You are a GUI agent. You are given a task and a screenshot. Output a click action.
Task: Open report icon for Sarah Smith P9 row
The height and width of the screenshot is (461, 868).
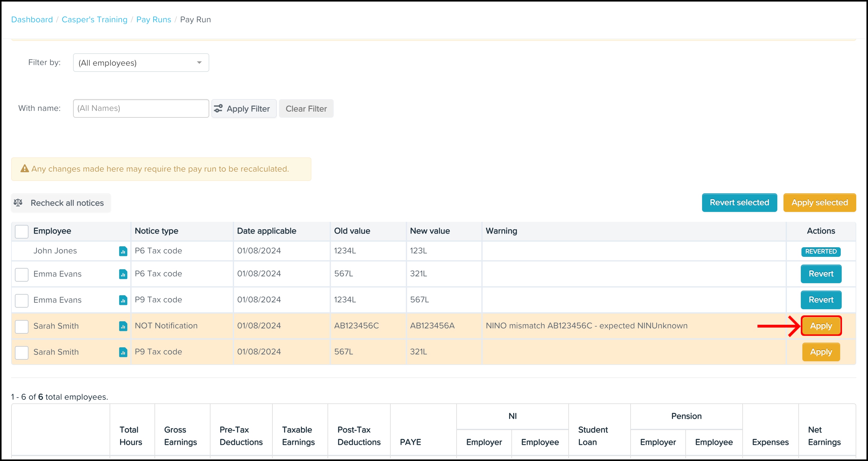point(123,352)
